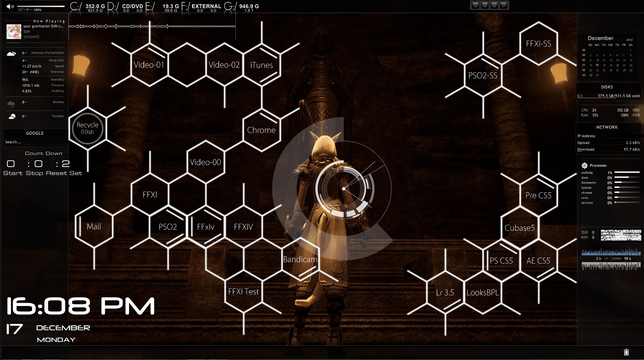Click the circled vertical-bar power-option icon
The image size is (644, 360).
(494, 5)
